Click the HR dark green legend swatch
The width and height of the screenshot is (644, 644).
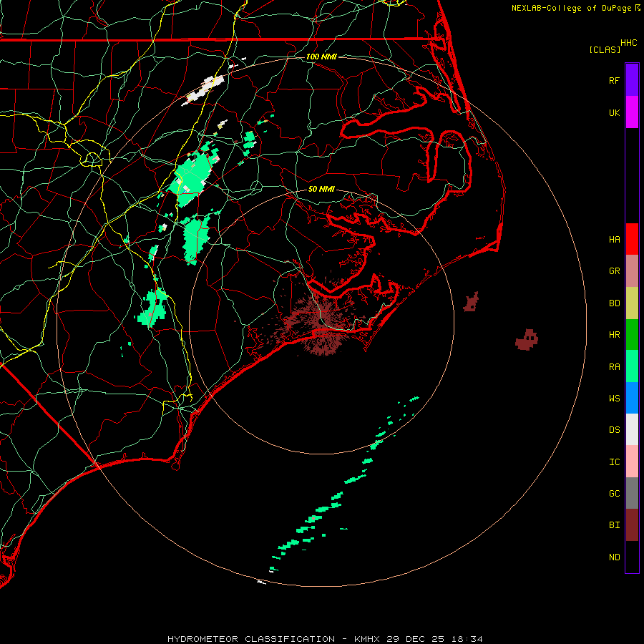coord(632,335)
